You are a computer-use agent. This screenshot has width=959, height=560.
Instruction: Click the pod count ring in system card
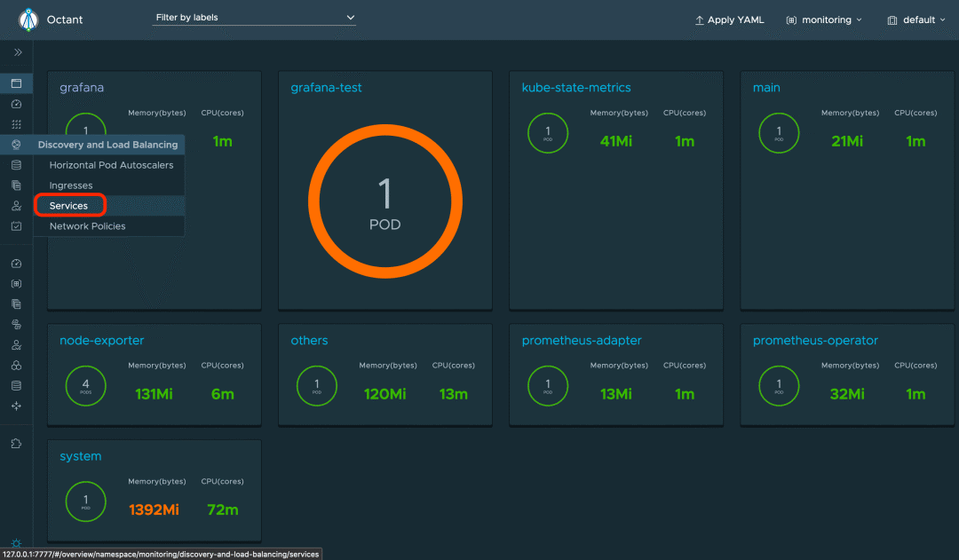tap(85, 501)
